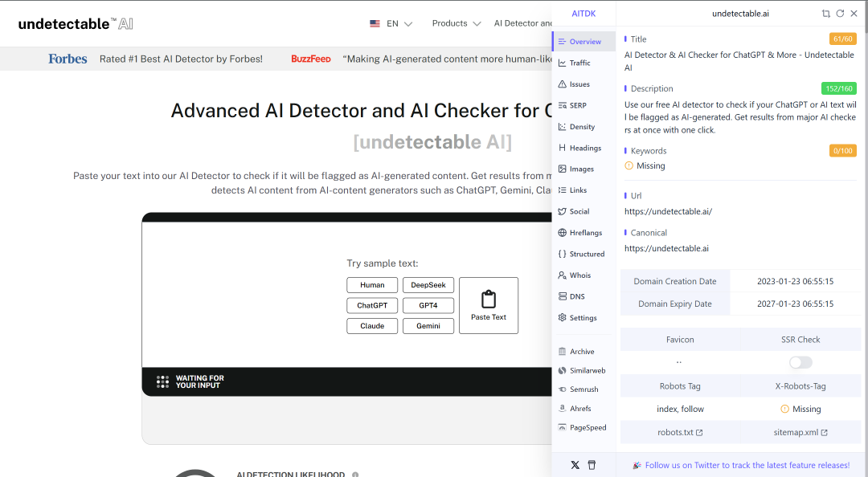The image size is (868, 477).
Task: Click the X-Robots-Tag Missing warning
Action: click(x=800, y=409)
